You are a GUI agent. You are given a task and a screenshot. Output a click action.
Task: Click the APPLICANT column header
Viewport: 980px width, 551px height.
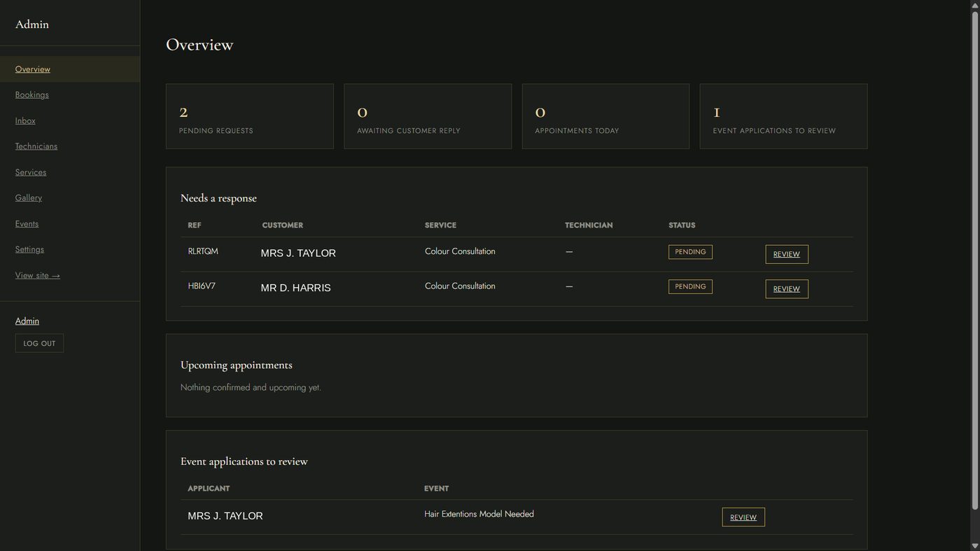(x=209, y=489)
